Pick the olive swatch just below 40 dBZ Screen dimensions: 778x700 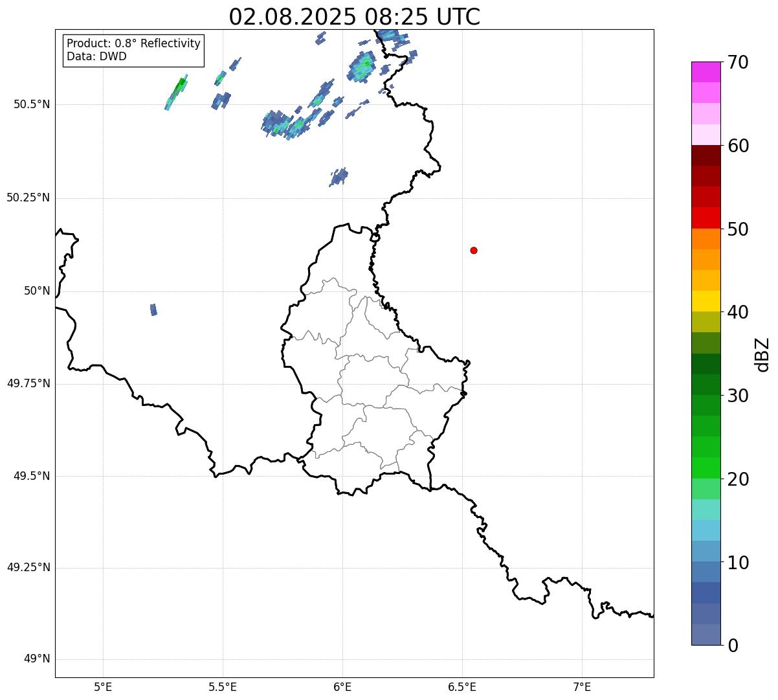click(706, 322)
